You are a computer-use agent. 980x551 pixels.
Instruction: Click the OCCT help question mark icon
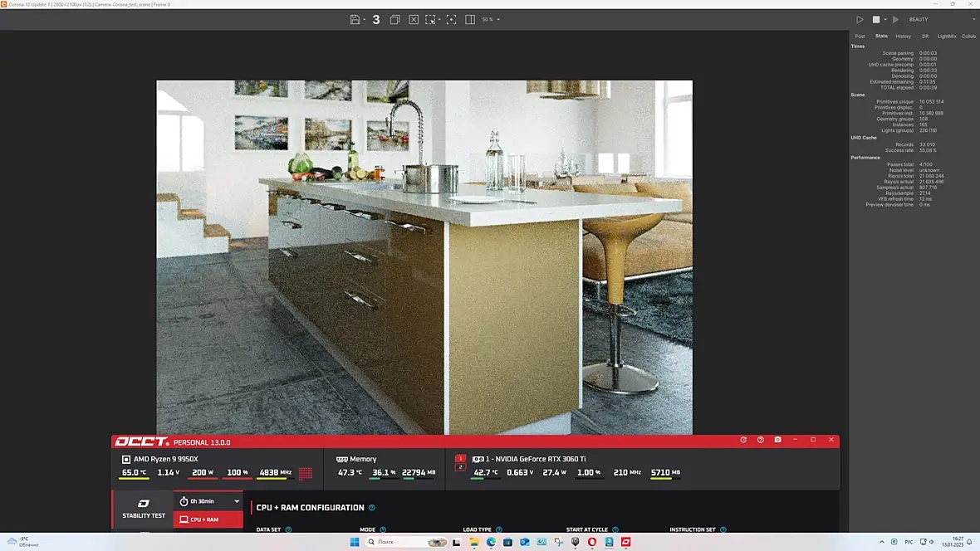(761, 440)
